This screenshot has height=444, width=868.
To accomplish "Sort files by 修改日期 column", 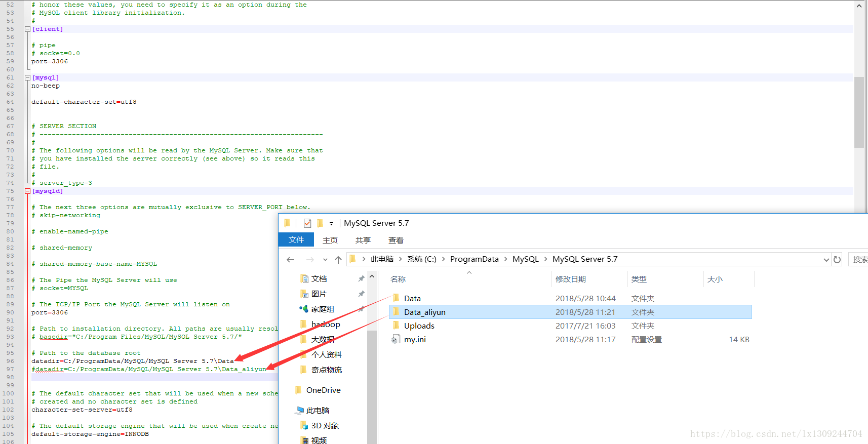I will click(x=571, y=279).
